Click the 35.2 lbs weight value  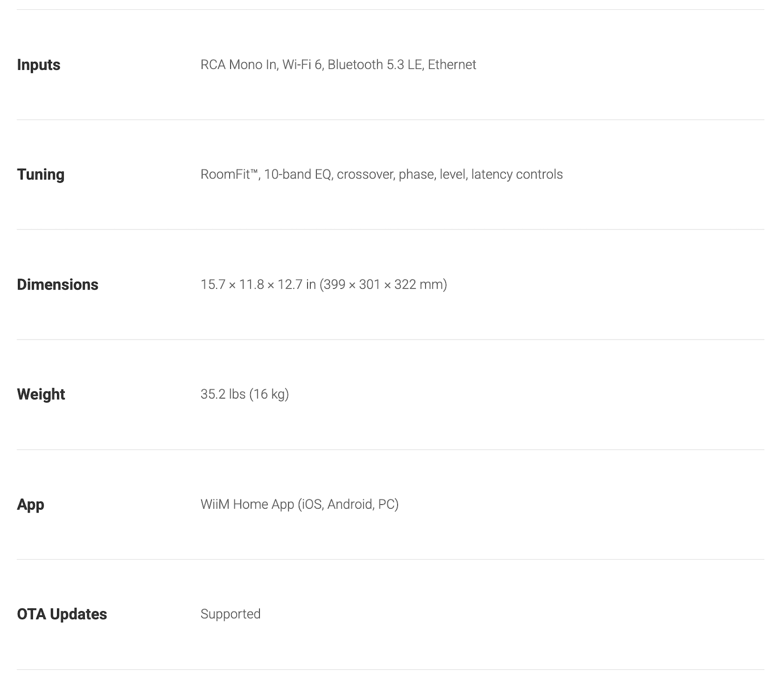pos(223,394)
